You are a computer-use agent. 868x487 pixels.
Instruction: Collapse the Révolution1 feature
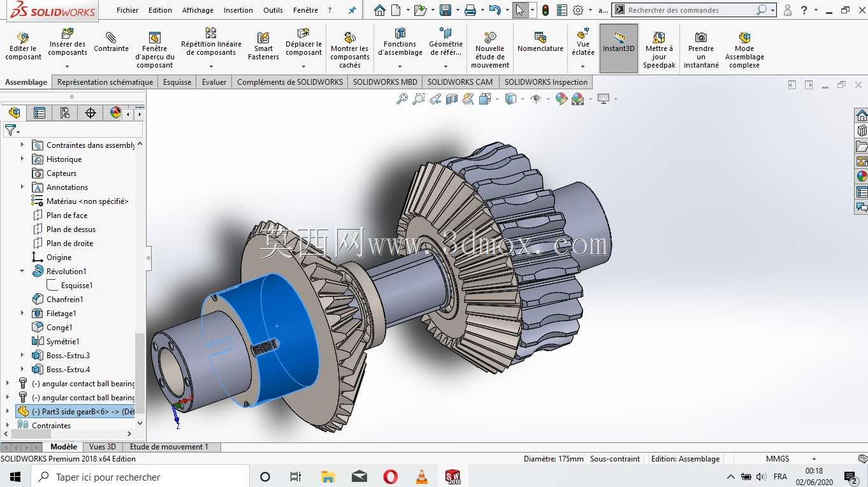tap(22, 272)
